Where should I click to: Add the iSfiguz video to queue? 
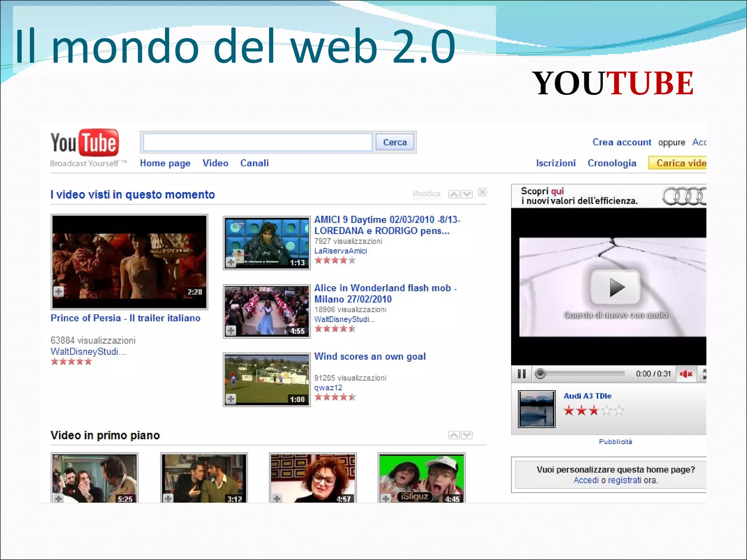[386, 498]
